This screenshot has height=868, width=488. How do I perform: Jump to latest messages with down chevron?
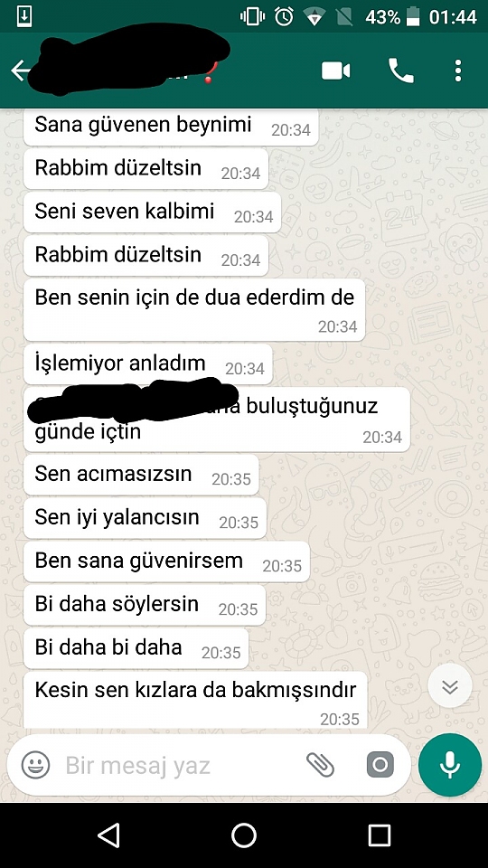pyautogui.click(x=450, y=686)
